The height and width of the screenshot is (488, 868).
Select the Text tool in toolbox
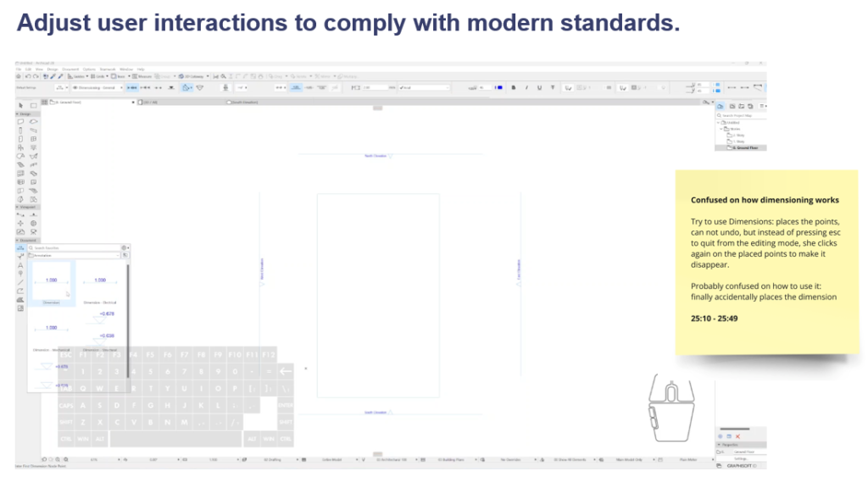[21, 264]
